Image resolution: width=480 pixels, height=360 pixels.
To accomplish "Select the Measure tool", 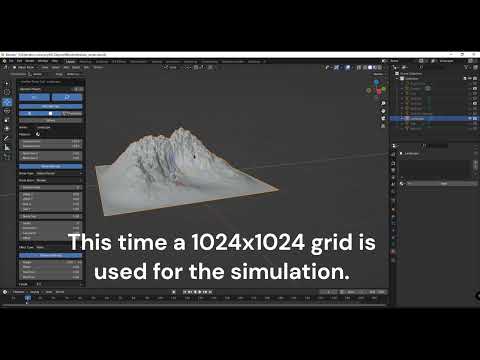I will (x=7, y=147).
